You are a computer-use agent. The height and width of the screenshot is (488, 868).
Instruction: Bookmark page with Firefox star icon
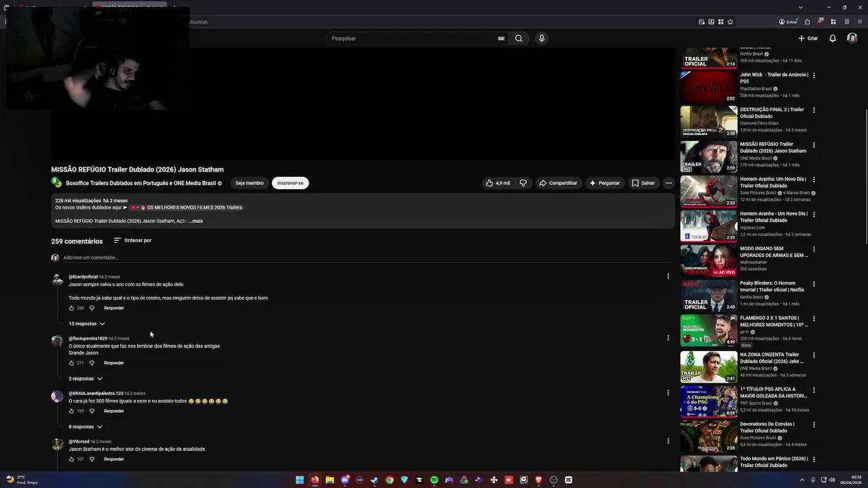[730, 22]
